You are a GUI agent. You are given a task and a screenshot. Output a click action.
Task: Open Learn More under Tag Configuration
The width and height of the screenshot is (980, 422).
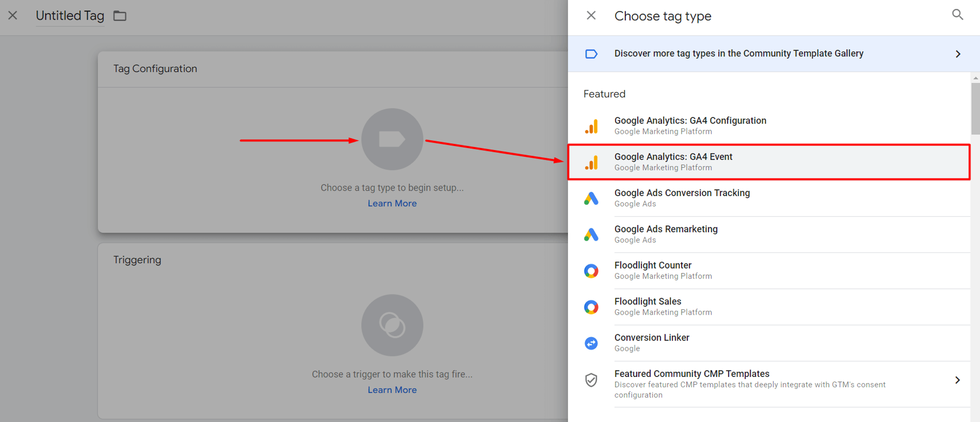[392, 203]
